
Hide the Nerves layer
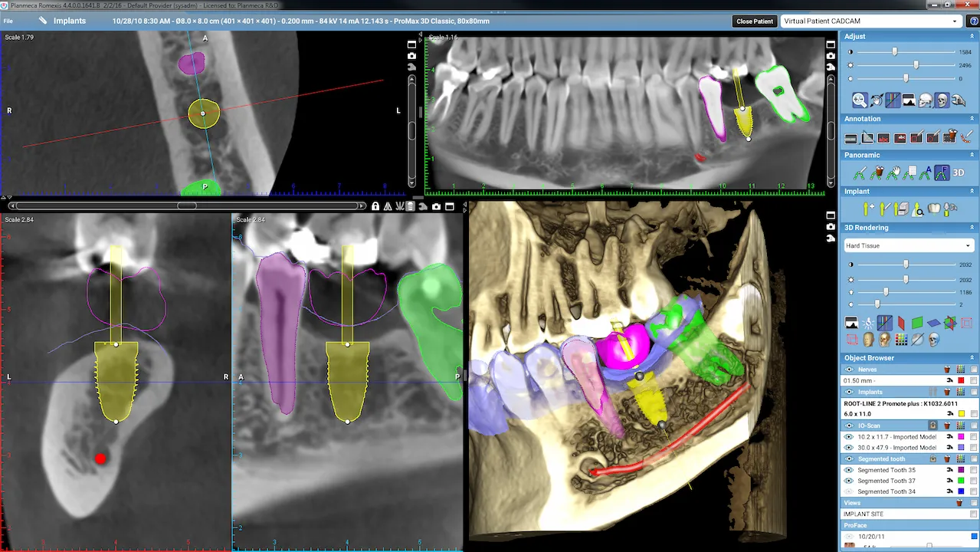(849, 370)
